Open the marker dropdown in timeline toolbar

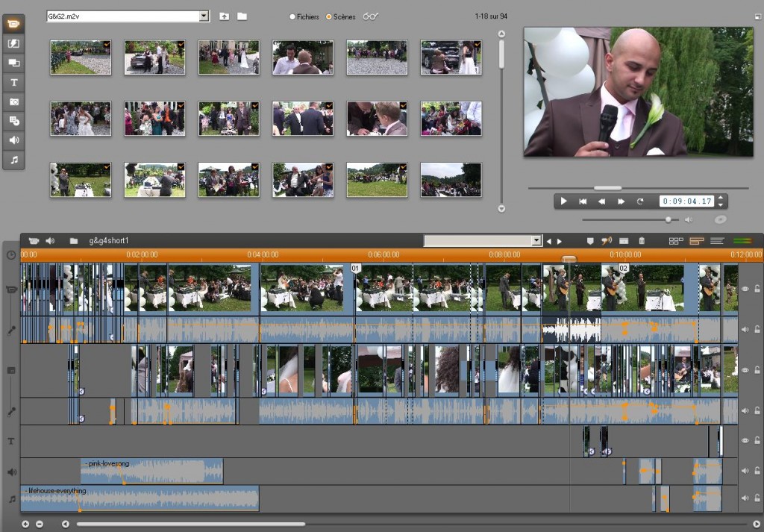tap(536, 241)
